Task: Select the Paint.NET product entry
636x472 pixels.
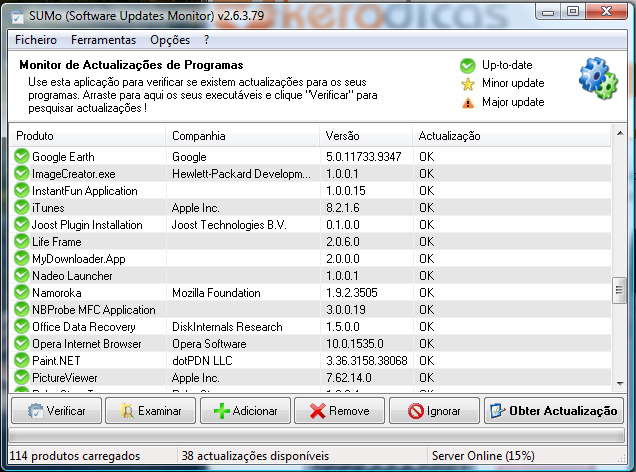Action: (x=56, y=361)
